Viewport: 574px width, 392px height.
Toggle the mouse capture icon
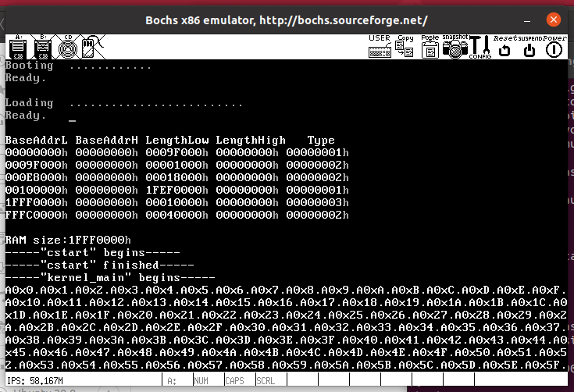(x=93, y=47)
